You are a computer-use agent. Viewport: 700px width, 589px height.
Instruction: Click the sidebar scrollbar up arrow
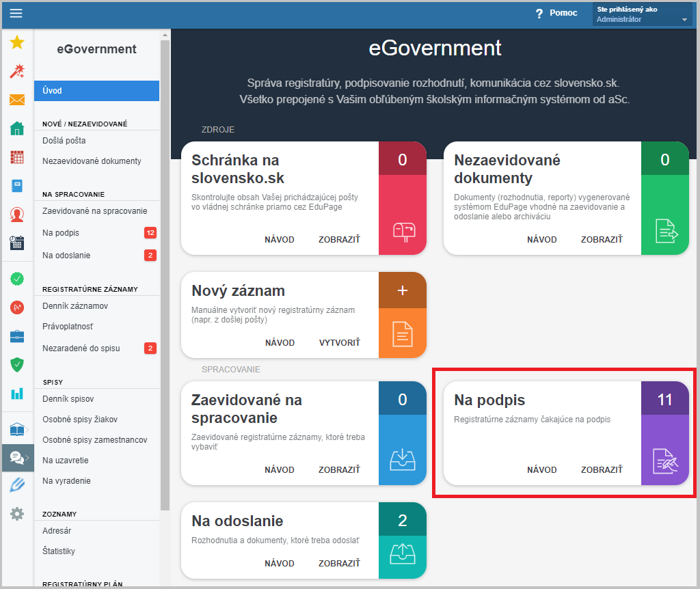[165, 35]
